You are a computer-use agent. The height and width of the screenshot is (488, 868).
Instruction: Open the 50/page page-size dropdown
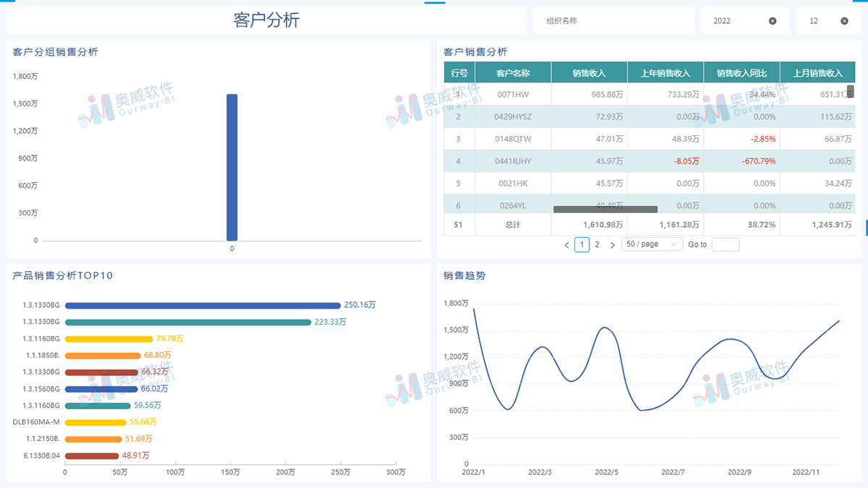pyautogui.click(x=652, y=244)
